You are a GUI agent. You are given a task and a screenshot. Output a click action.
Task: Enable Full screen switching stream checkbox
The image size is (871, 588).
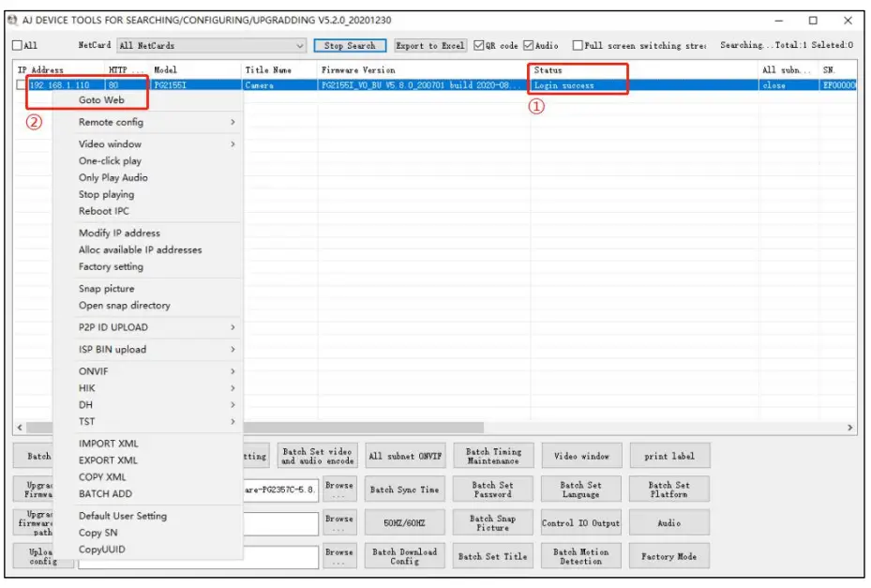[578, 46]
